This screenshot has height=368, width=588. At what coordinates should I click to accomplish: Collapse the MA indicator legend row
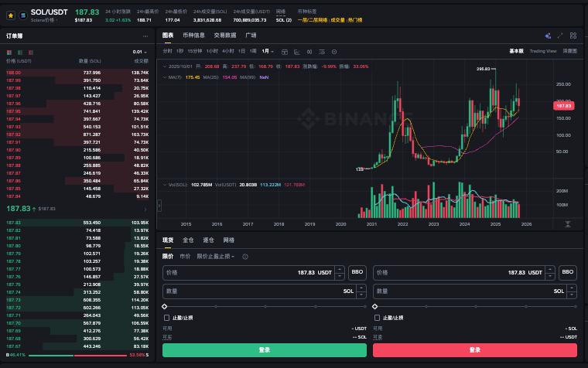click(163, 77)
